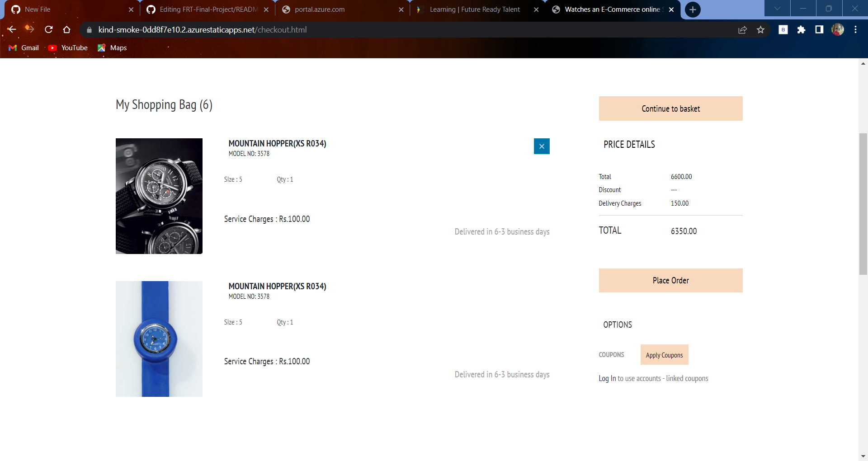Expand the browser tab search chevron
This screenshot has height=461, width=868.
pyautogui.click(x=778, y=8)
